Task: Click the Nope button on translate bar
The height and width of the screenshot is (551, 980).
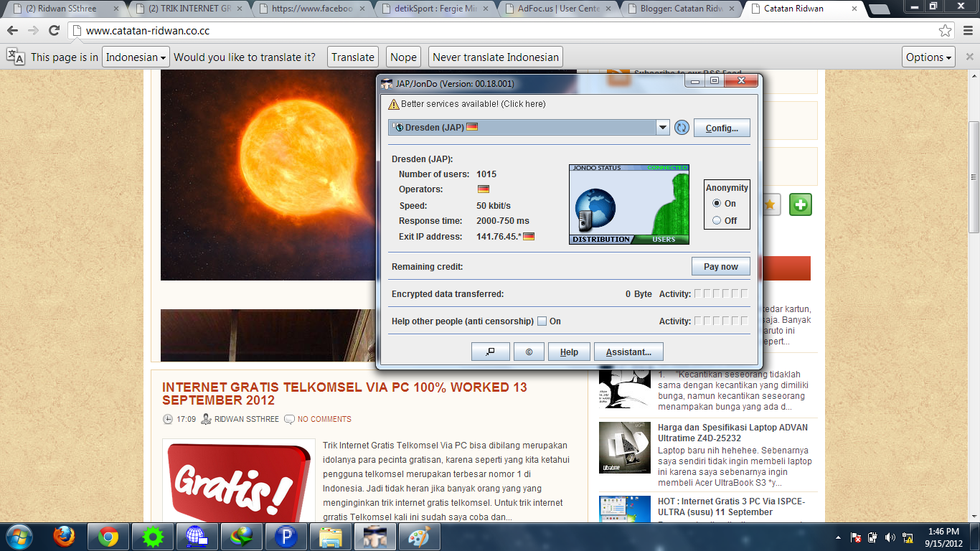Action: click(x=403, y=57)
